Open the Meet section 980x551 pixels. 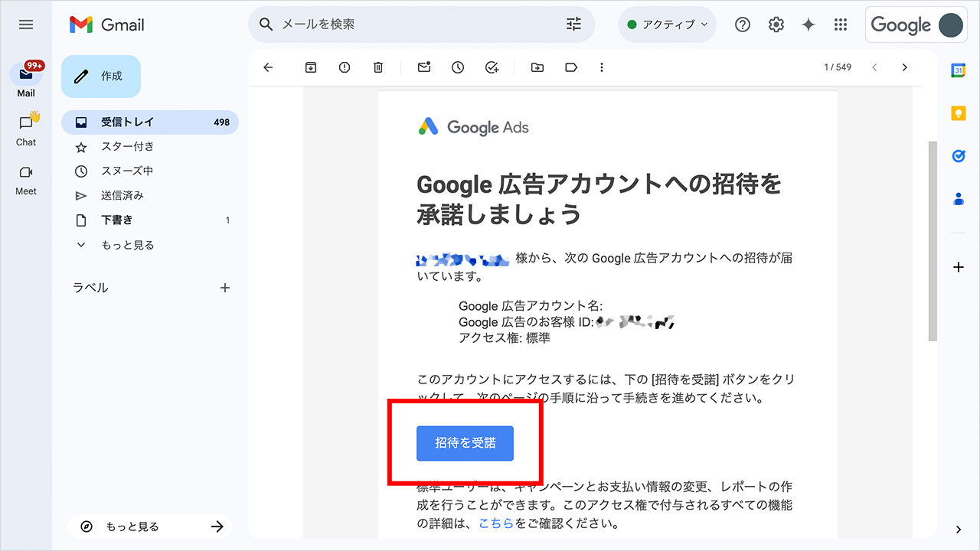coord(26,181)
